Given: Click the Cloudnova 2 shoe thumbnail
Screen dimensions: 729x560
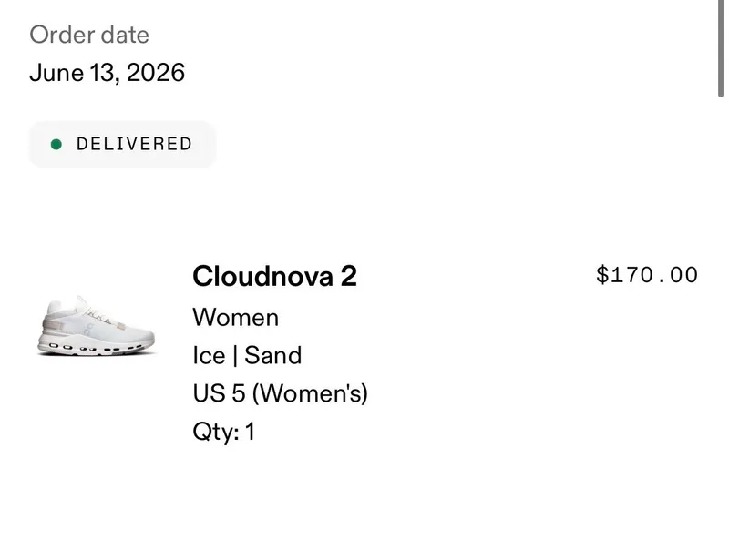Looking at the screenshot, I should pyautogui.click(x=96, y=326).
